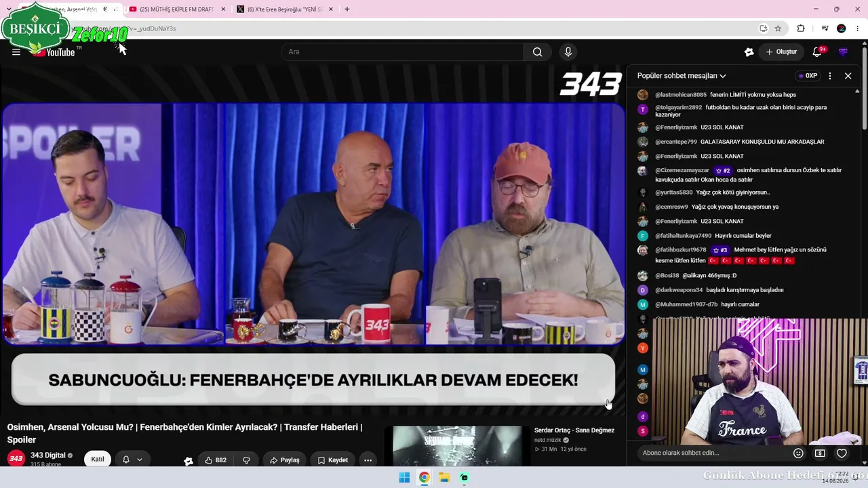Screen dimensions: 868x488
Task: Click username @darkweapons34 in chat
Action: click(x=679, y=290)
